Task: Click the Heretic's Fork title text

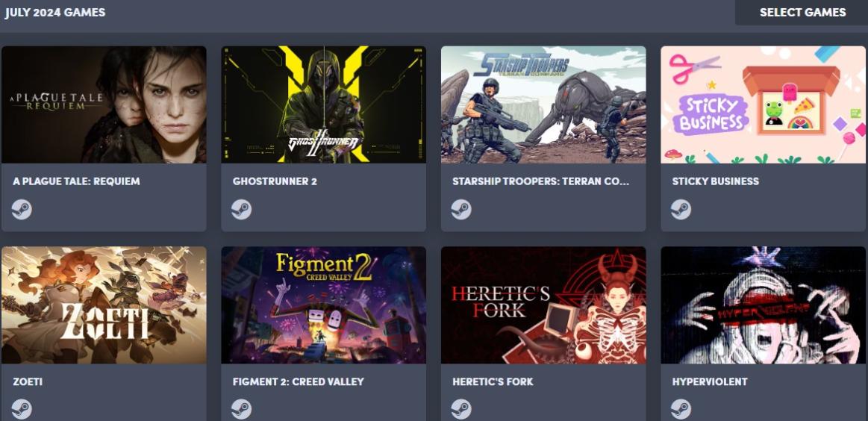Action: tap(493, 381)
